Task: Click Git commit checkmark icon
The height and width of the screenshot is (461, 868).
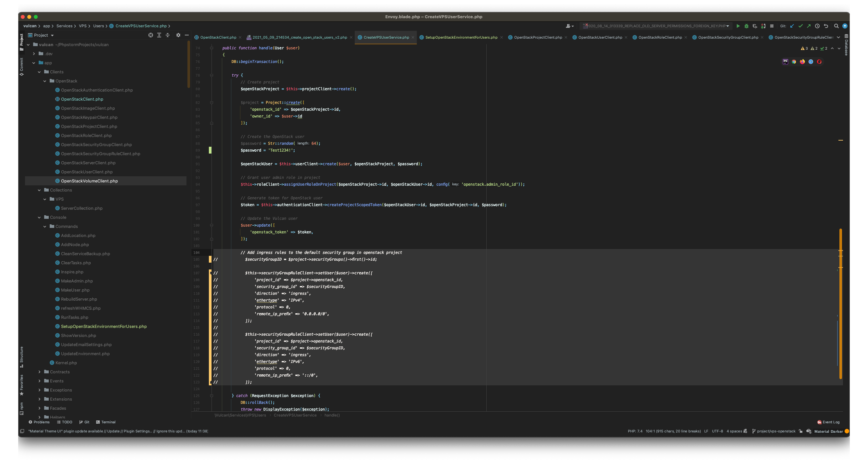Action: click(x=801, y=26)
